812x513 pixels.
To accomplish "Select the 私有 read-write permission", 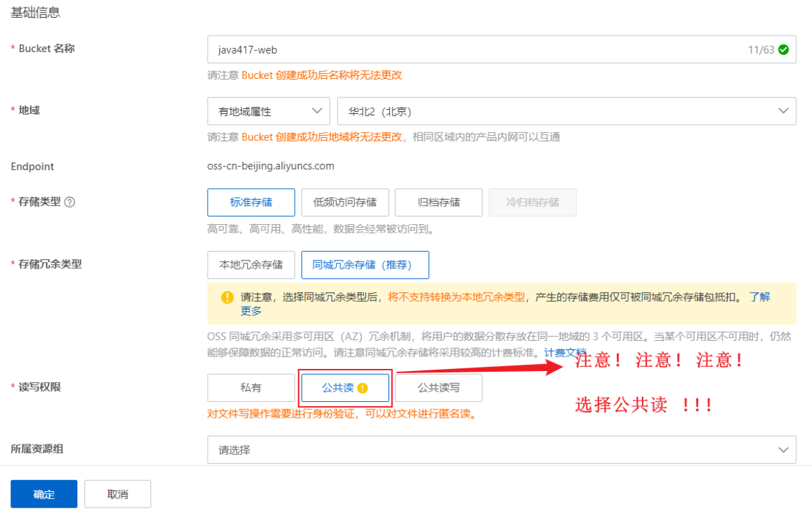I will tap(251, 387).
